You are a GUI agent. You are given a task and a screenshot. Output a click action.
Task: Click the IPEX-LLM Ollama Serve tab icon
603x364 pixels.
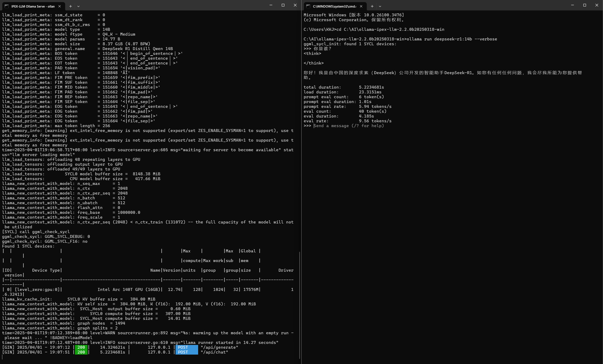click(x=7, y=6)
